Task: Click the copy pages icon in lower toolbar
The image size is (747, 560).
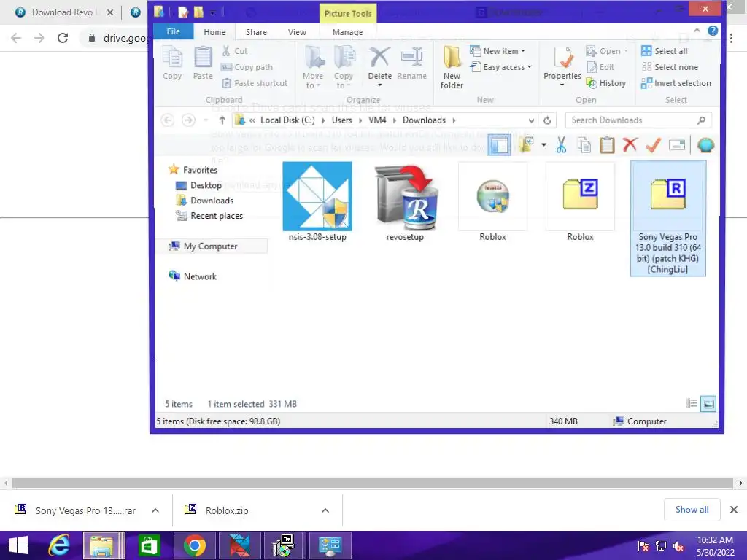Action: (584, 145)
